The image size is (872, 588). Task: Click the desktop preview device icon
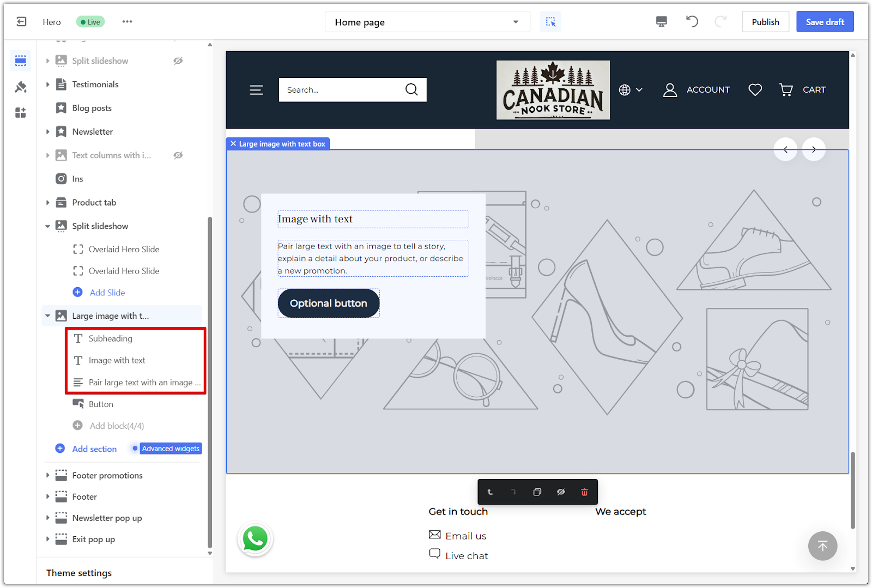pyautogui.click(x=661, y=22)
